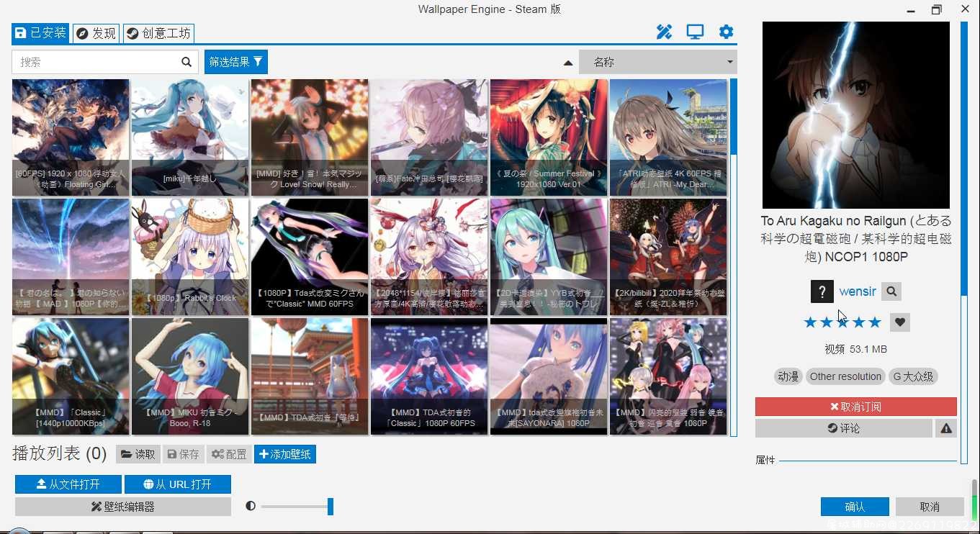Select TDA式初音 Classic 1080P 60FPS thumbnail
This screenshot has width=980, height=534.
pos(429,376)
